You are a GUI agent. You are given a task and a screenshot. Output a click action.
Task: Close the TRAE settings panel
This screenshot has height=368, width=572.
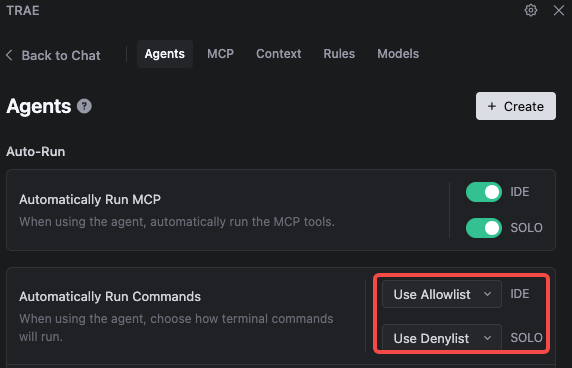pyautogui.click(x=559, y=10)
